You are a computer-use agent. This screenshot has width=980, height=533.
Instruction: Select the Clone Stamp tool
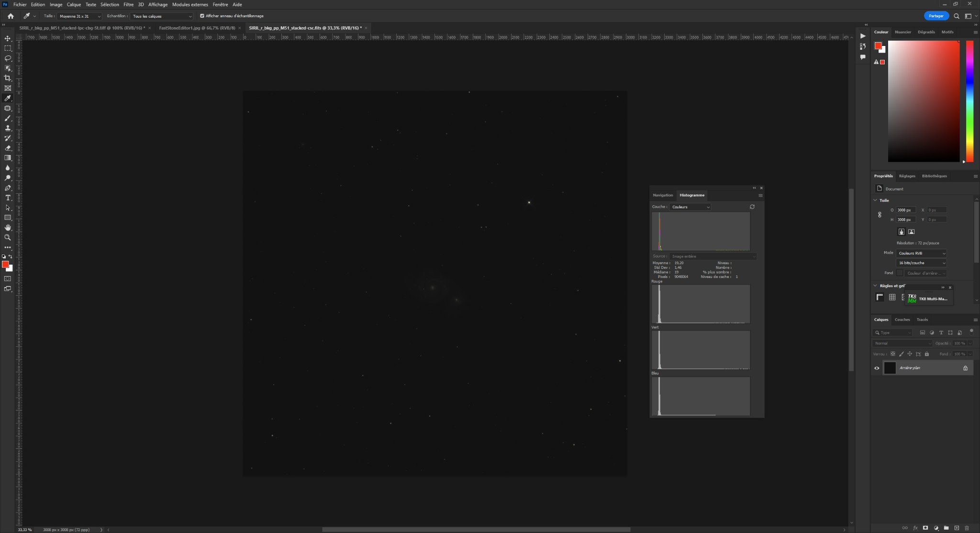[x=8, y=128]
